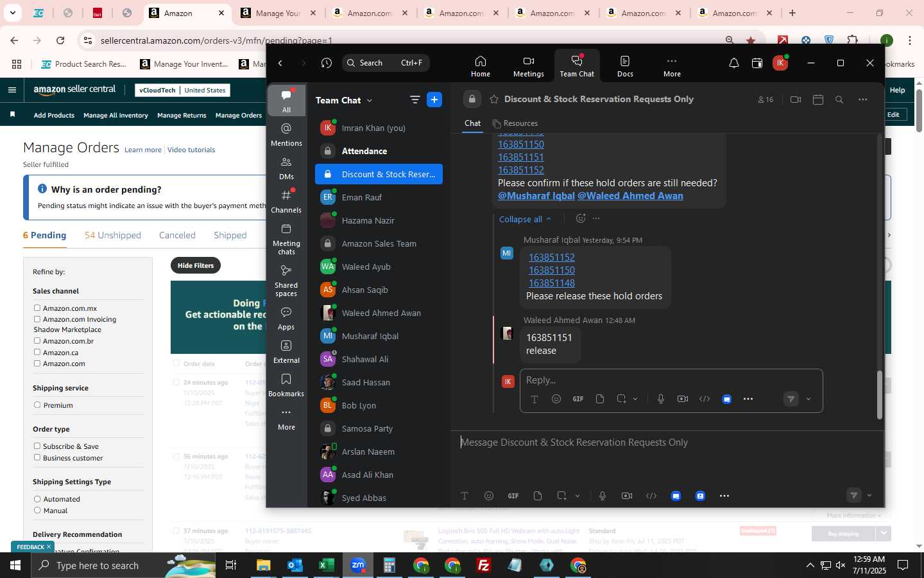Open Mentions in Zoom sidebar
The height and width of the screenshot is (578, 924).
(286, 135)
